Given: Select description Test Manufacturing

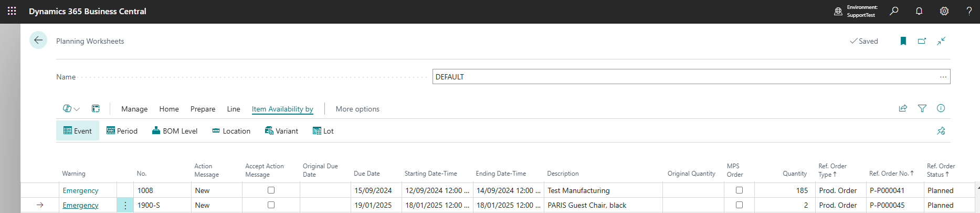Looking at the screenshot, I should pyautogui.click(x=603, y=190).
